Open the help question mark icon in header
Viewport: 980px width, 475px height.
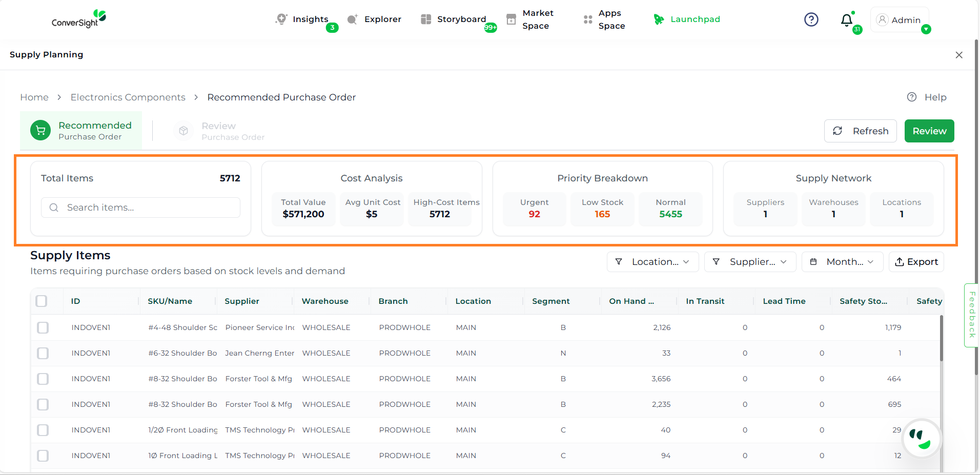point(811,19)
